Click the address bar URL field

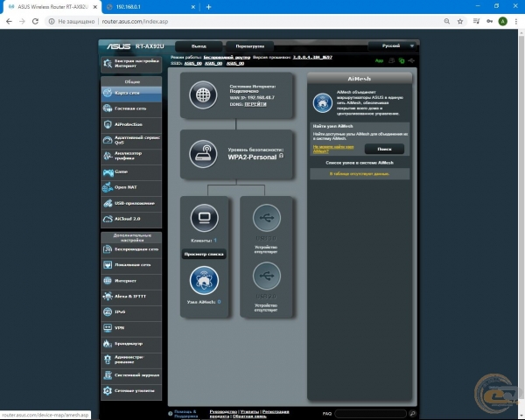coord(248,21)
